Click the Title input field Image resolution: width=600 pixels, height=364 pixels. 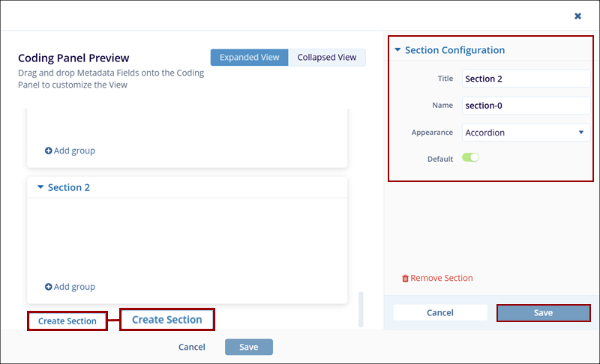click(524, 79)
